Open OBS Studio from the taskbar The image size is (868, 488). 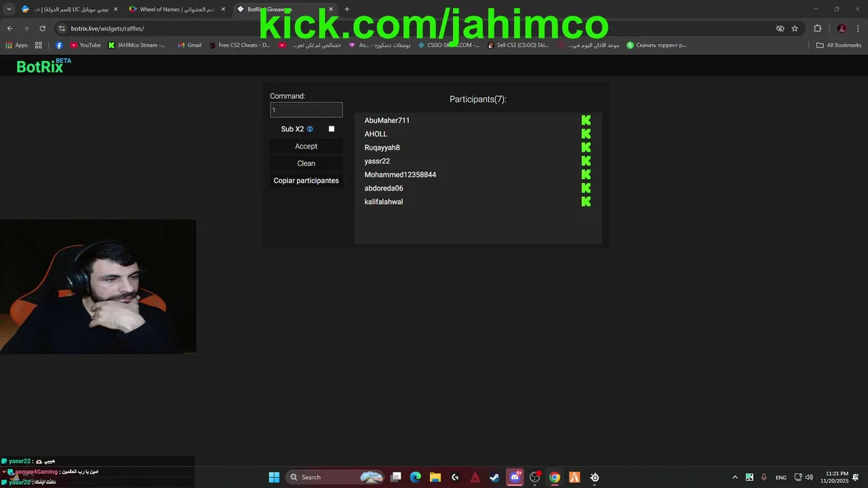pyautogui.click(x=534, y=477)
